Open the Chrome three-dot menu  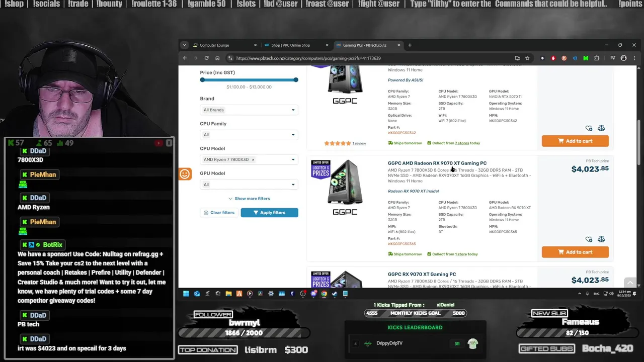click(633, 58)
